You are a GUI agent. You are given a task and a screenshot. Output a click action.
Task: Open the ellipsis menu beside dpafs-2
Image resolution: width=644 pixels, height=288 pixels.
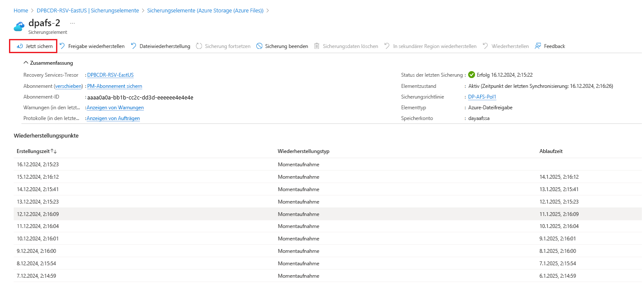pyautogui.click(x=73, y=22)
